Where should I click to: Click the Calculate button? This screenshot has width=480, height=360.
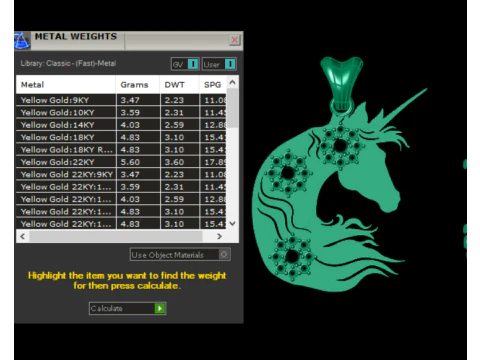(x=127, y=308)
